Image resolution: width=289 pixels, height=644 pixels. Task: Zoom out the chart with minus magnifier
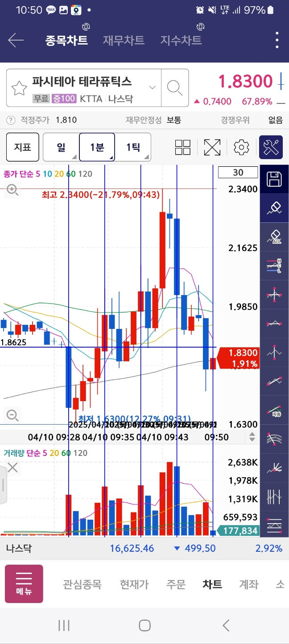12,416
